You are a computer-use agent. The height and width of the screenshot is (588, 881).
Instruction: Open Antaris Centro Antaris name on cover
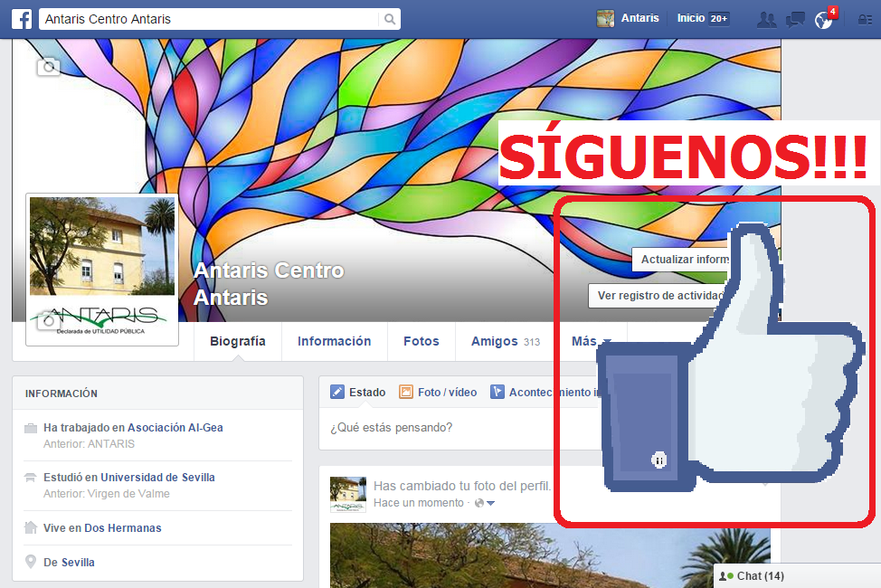tap(269, 284)
